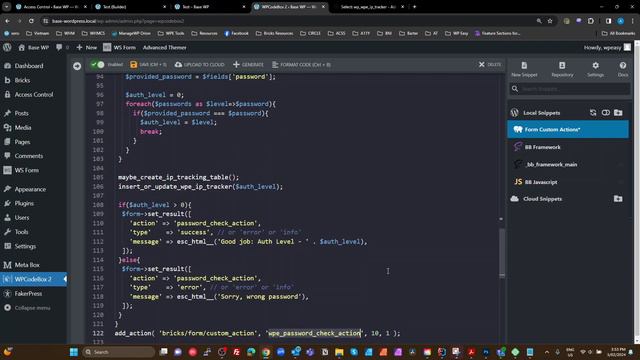Create a New Snippet

(524, 69)
